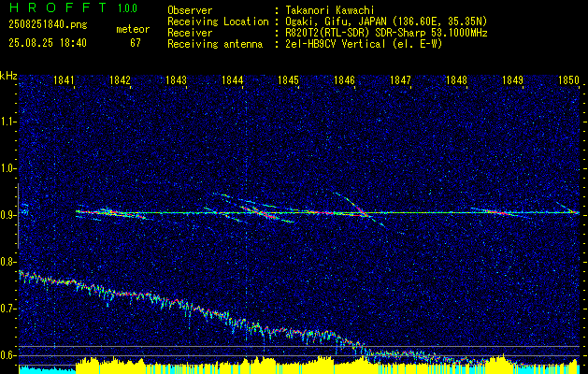
Task: Click the 1848 time marker
Action: pyautogui.click(x=456, y=80)
